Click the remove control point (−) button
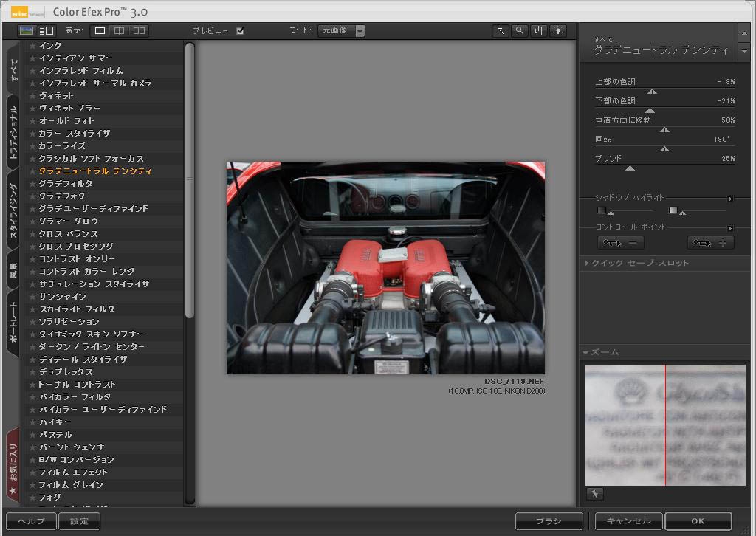This screenshot has height=536, width=756. tap(620, 242)
